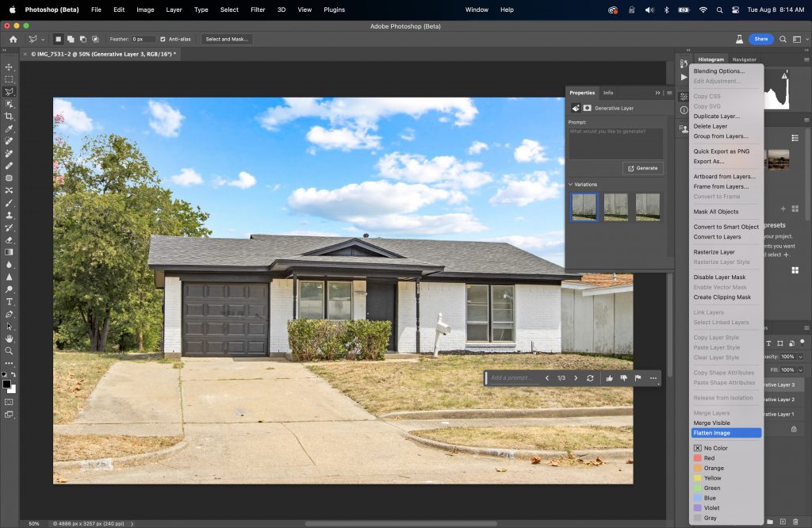The width and height of the screenshot is (812, 528).
Task: Select the Zoom tool in the toolbar
Action: click(10, 350)
